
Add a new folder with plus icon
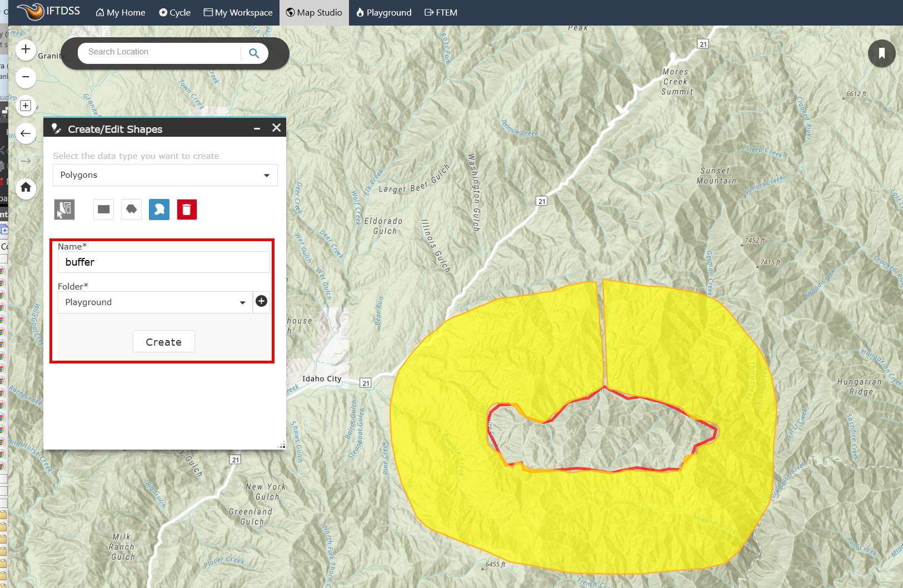pyautogui.click(x=261, y=301)
